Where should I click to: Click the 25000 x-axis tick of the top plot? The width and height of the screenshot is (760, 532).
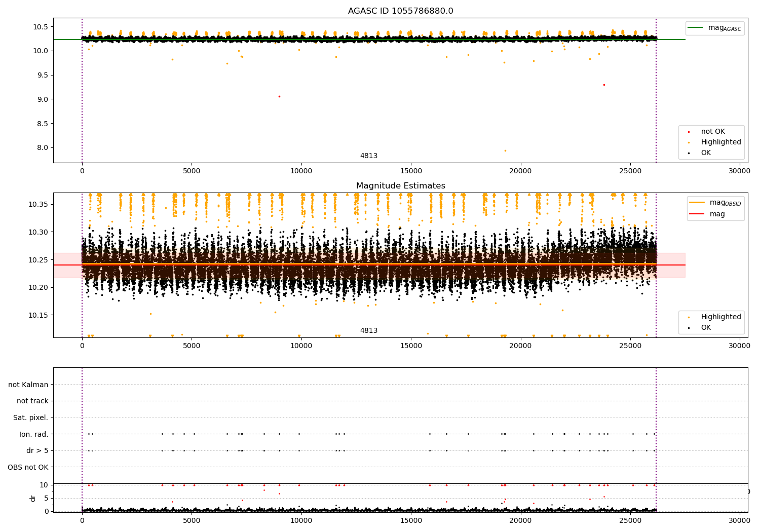click(630, 171)
